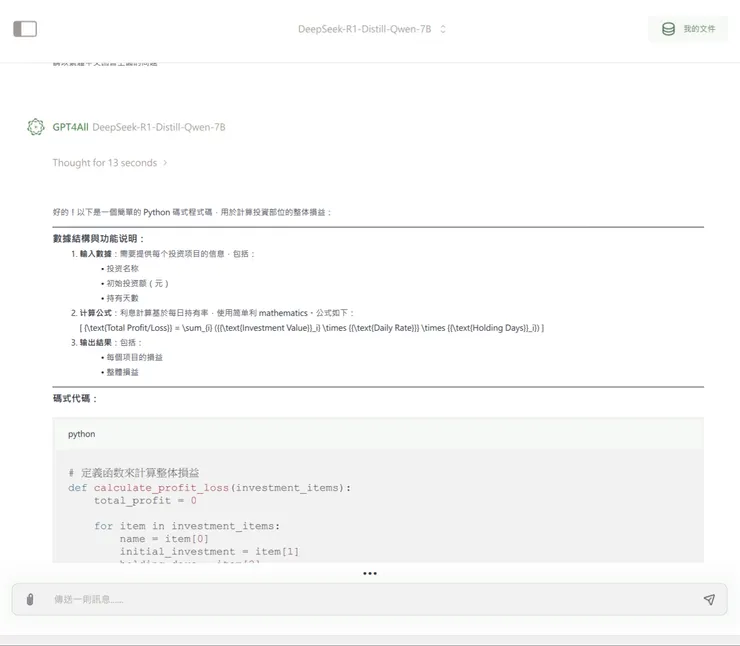Click the 'GPT4All' name label
This screenshot has width=740, height=646.
[x=70, y=127]
